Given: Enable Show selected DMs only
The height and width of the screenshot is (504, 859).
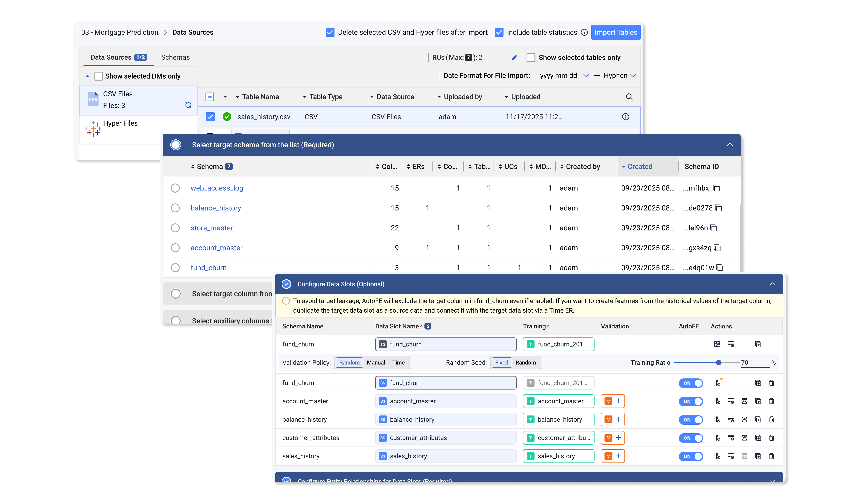Looking at the screenshot, I should 99,76.
